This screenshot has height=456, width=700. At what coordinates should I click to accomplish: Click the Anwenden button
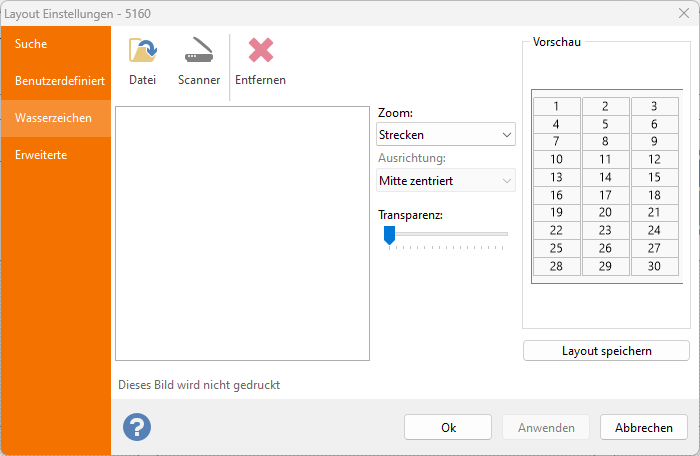[546, 427]
